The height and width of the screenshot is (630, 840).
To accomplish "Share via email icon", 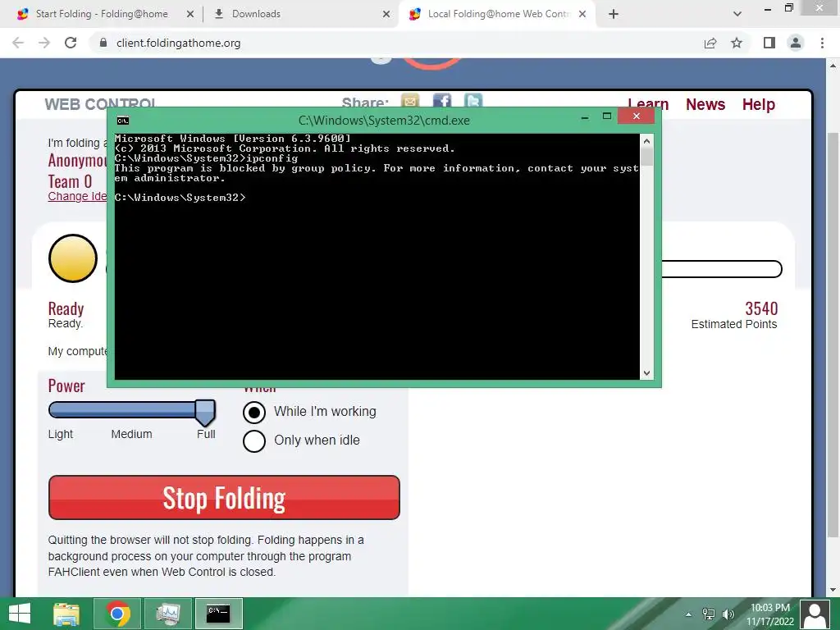I will [x=410, y=101].
